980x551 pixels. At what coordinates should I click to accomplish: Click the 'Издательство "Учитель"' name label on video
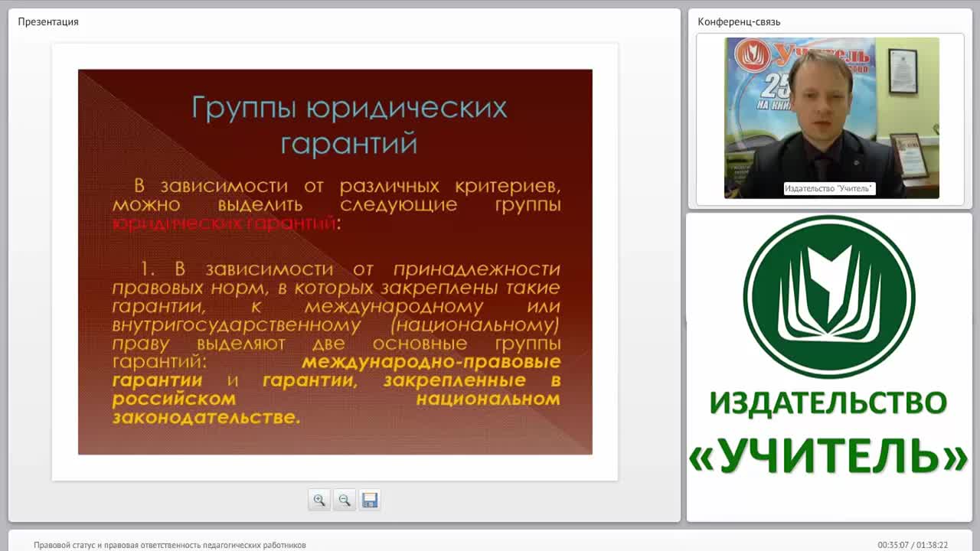(x=829, y=188)
